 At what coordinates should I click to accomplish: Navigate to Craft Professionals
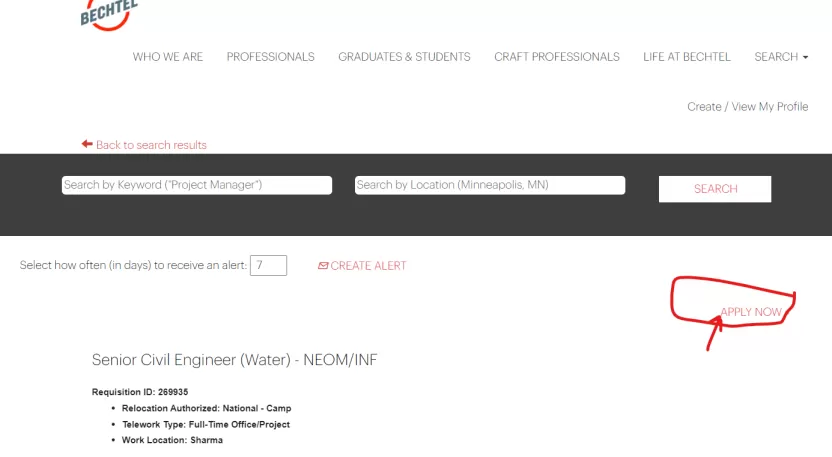point(557,57)
